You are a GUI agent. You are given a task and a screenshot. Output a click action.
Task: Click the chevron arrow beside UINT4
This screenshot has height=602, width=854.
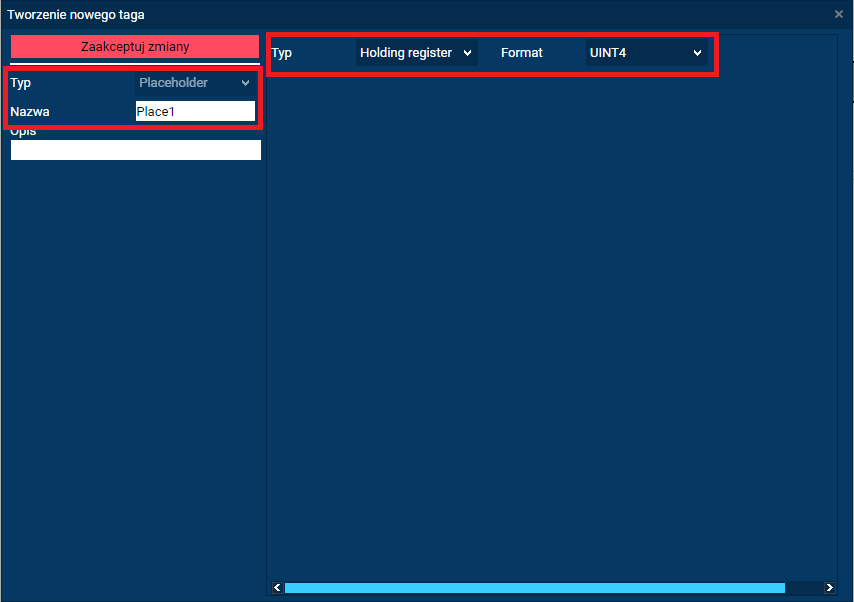pos(697,52)
